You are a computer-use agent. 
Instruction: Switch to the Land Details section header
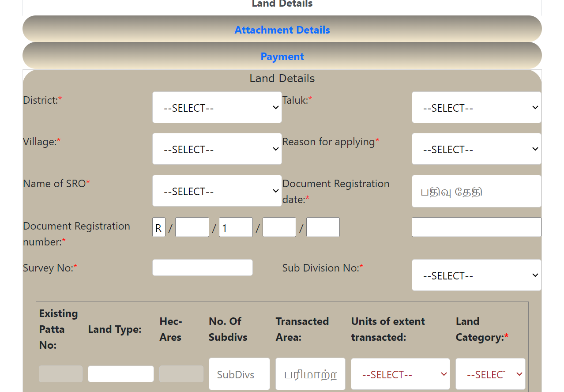(282, 78)
